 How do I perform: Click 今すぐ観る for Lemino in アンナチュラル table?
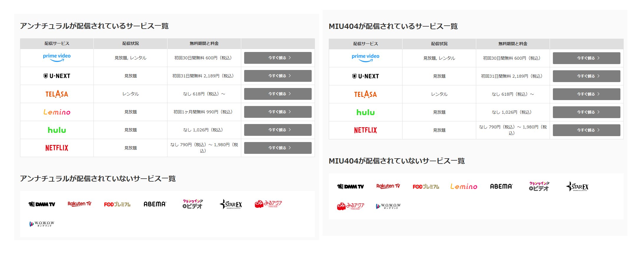(278, 112)
